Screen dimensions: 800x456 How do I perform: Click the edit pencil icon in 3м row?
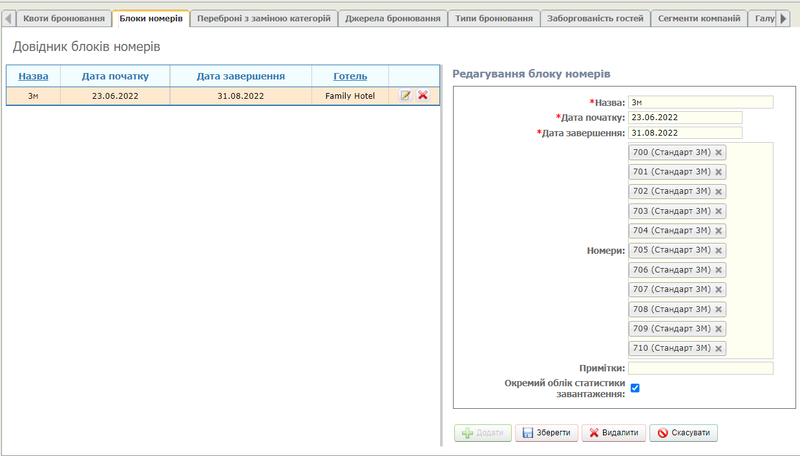[x=405, y=96]
